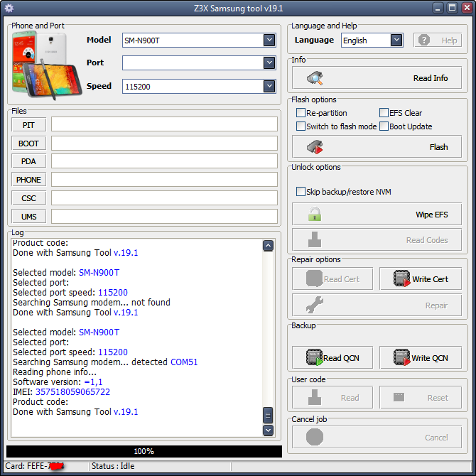This screenshot has width=476, height=476.
Task: Click 'Searching Samsung modem... not found' line
Action: tap(92, 303)
